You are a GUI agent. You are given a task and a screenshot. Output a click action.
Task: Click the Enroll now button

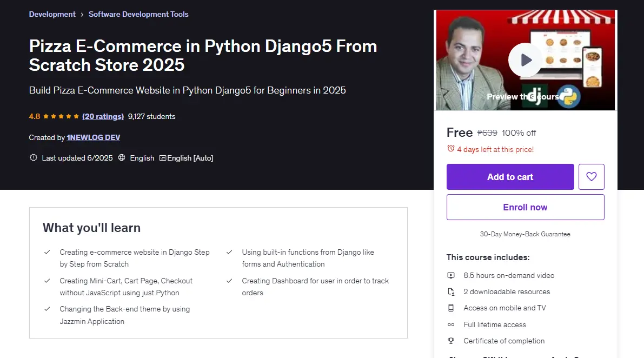[525, 207]
